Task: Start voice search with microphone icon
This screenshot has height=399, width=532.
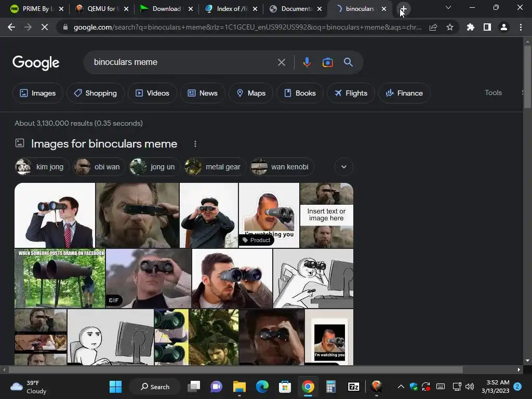Action: click(307, 62)
